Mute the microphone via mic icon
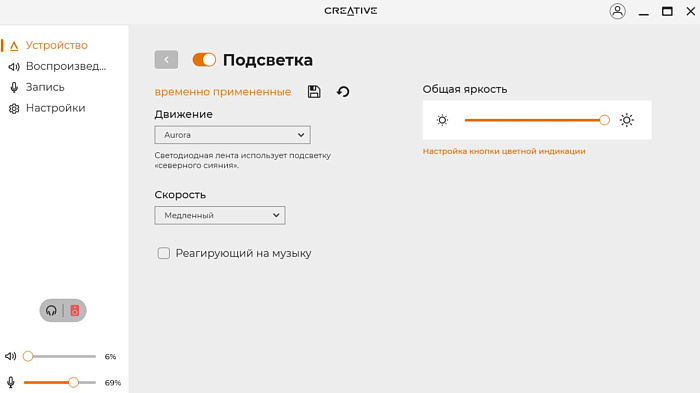This screenshot has height=393, width=700. (x=11, y=382)
